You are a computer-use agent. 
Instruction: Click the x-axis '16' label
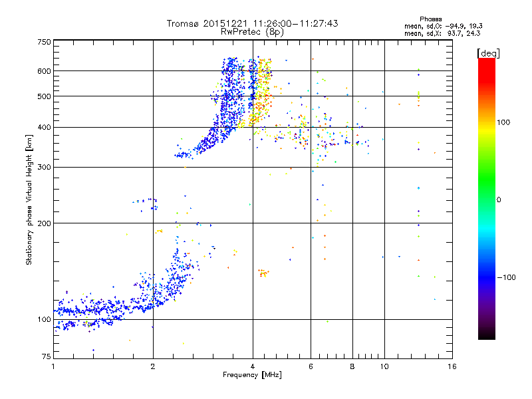(452, 366)
